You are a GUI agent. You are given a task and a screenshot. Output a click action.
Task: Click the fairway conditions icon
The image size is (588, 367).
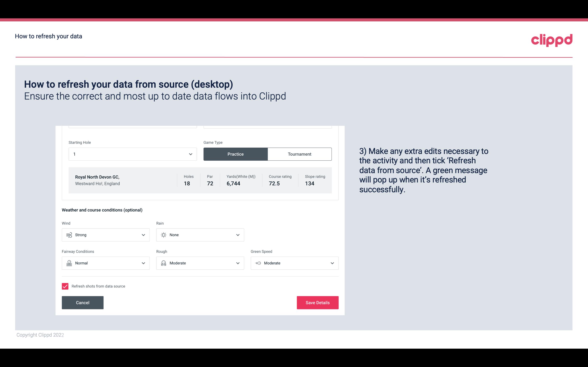coord(69,263)
